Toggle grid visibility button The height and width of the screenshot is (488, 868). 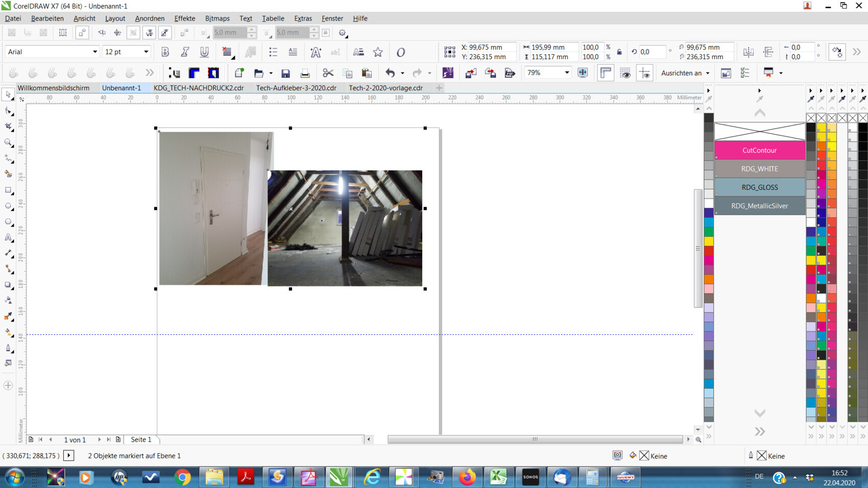coord(625,73)
